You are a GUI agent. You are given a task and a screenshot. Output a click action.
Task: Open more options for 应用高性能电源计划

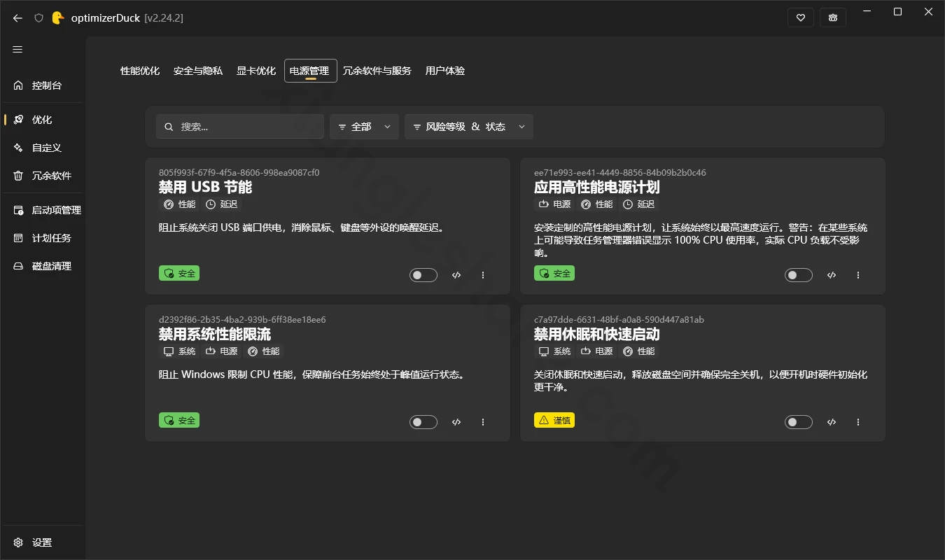coord(858,275)
